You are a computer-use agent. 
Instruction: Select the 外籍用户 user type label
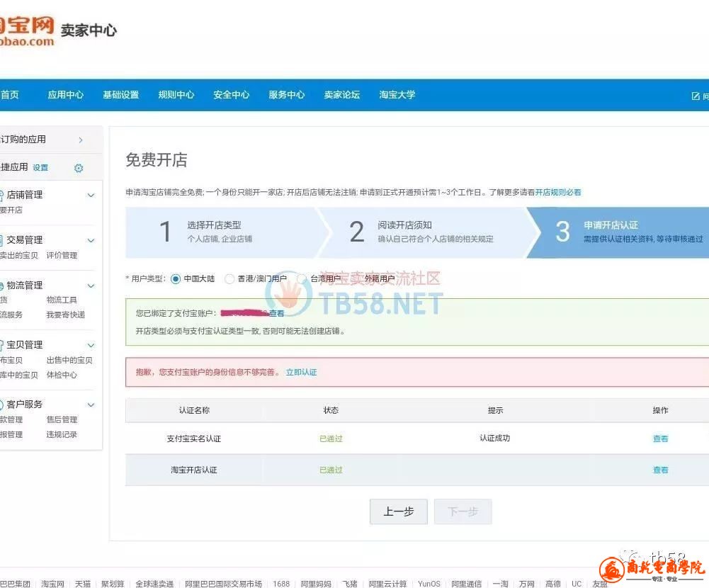[380, 278]
